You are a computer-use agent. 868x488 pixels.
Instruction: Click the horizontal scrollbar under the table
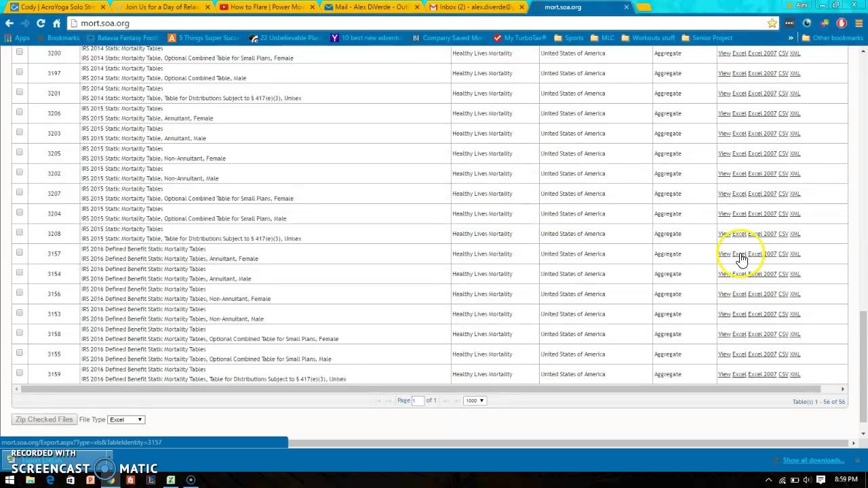pyautogui.click(x=421, y=389)
